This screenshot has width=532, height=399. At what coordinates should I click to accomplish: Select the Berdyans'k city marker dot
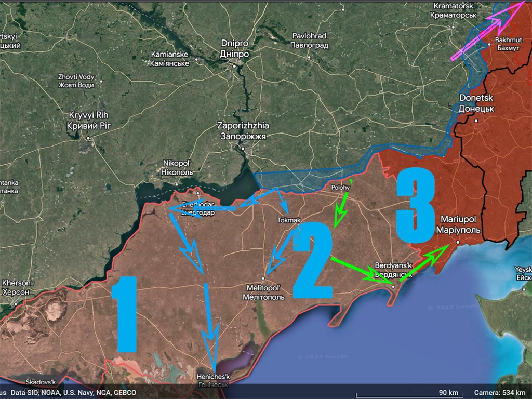tap(393, 286)
